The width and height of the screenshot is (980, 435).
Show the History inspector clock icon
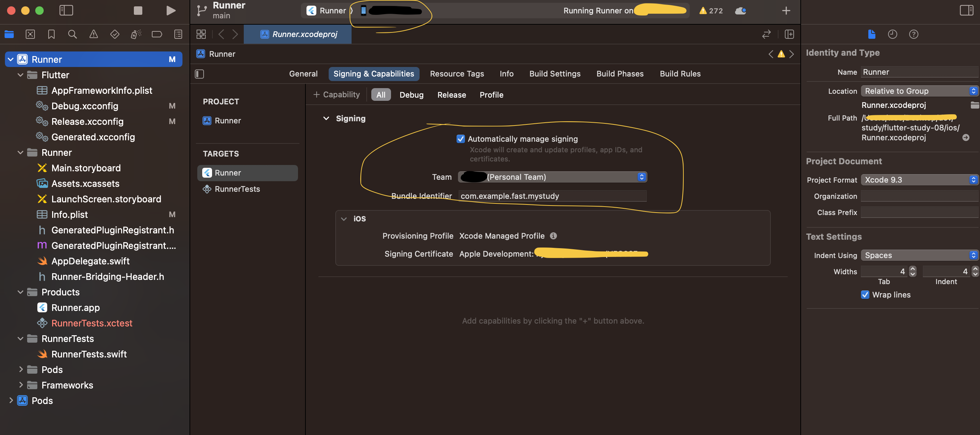(x=893, y=34)
